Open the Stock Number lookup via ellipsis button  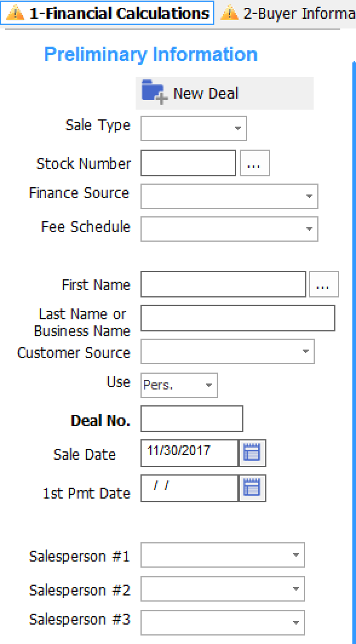tap(254, 162)
